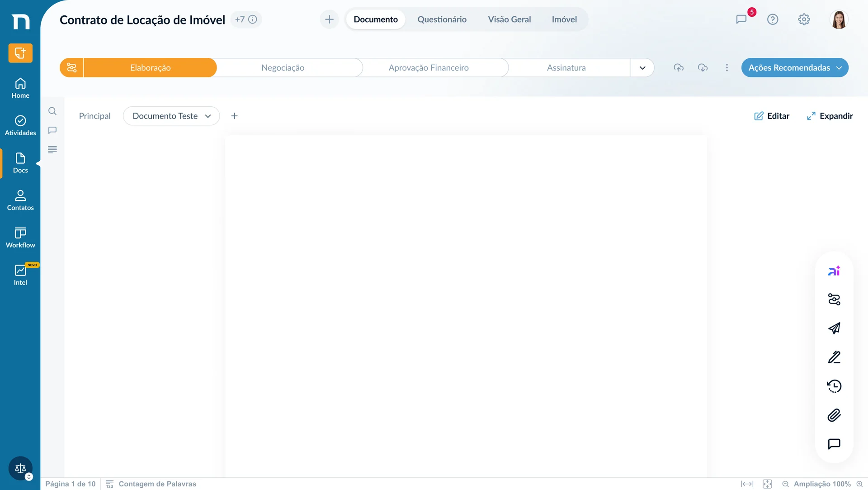Open workflow settings in right toolbar

(834, 300)
